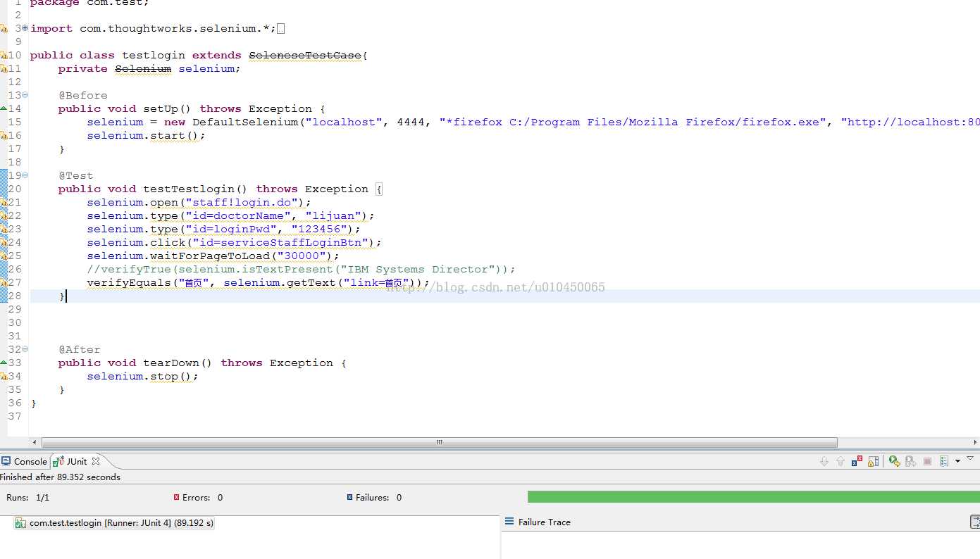
Task: Click warning marker on line 10
Action: pos(4,55)
